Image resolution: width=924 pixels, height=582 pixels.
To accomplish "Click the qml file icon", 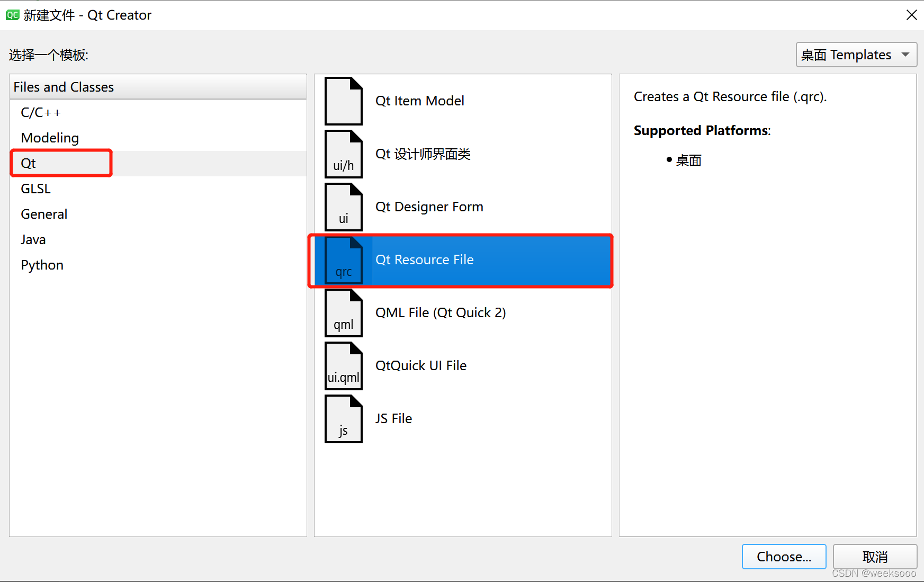I will coord(344,313).
